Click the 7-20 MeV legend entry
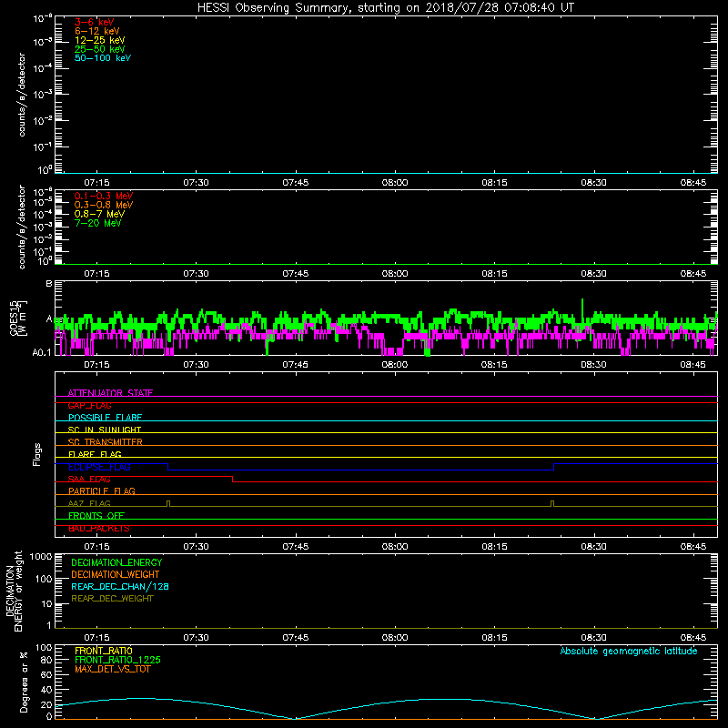 pyautogui.click(x=97, y=223)
